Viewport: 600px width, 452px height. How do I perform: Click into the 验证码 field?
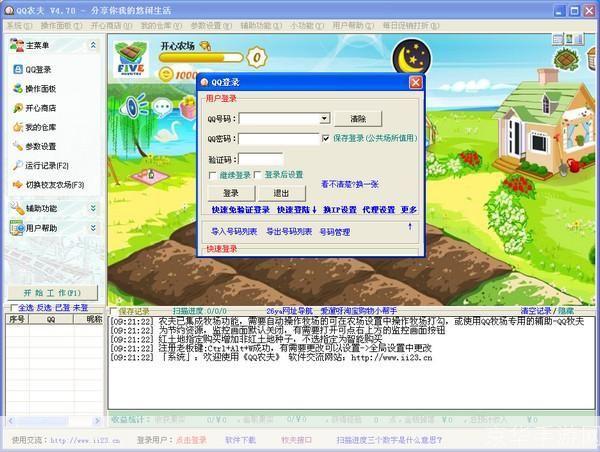click(x=261, y=159)
